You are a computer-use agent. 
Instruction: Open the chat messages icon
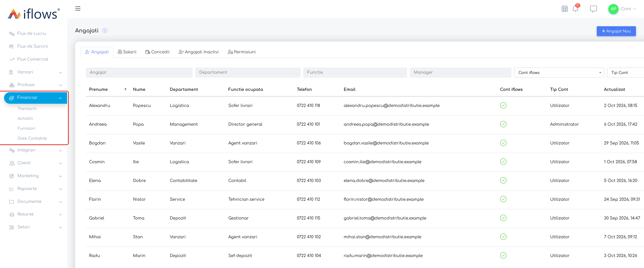(593, 9)
